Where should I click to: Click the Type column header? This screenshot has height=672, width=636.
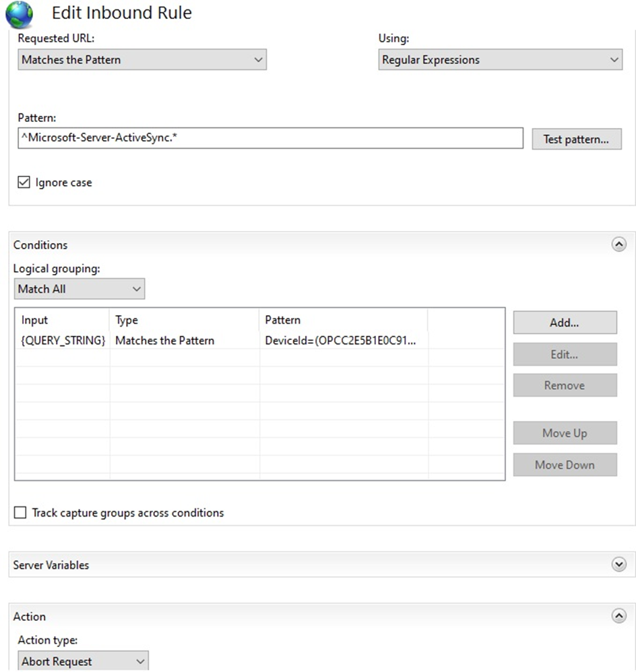click(x=185, y=320)
